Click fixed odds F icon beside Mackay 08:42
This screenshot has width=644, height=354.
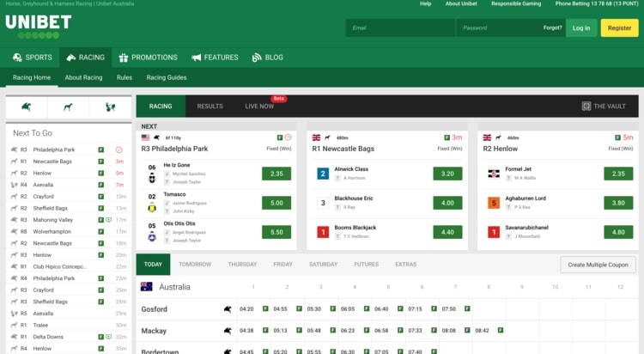click(501, 330)
